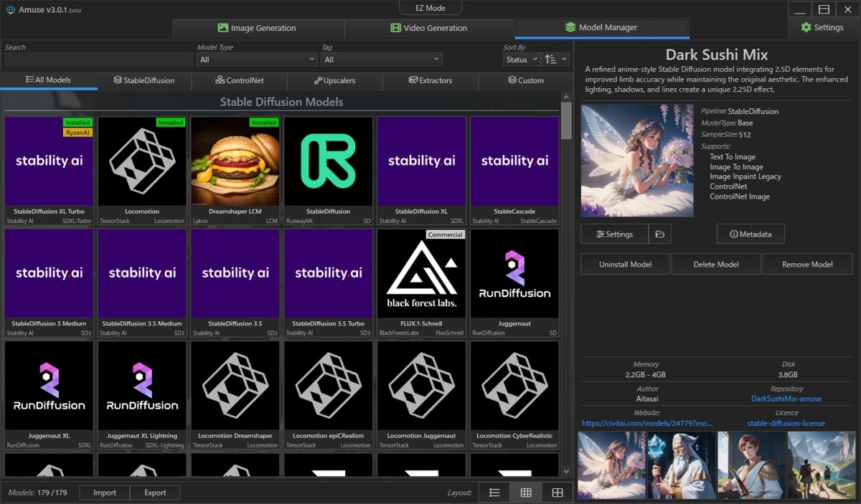This screenshot has height=504, width=861.
Task: Click into the Search input field
Action: pyautogui.click(x=98, y=60)
